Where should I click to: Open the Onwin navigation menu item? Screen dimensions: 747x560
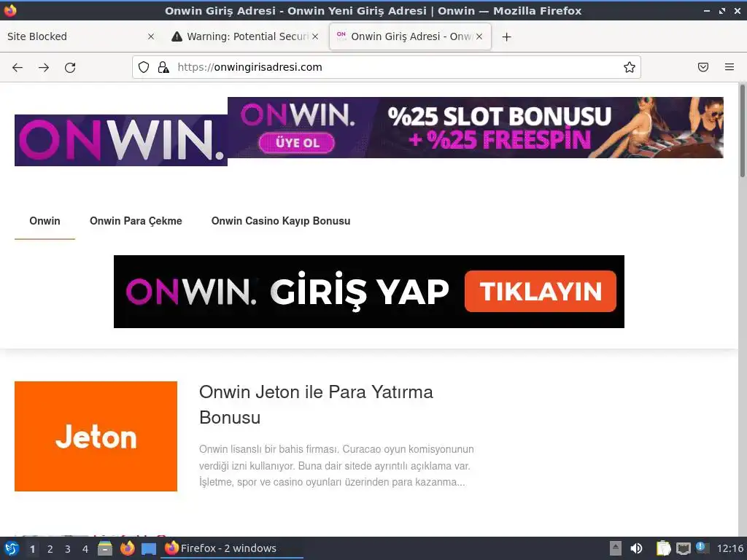(x=44, y=221)
